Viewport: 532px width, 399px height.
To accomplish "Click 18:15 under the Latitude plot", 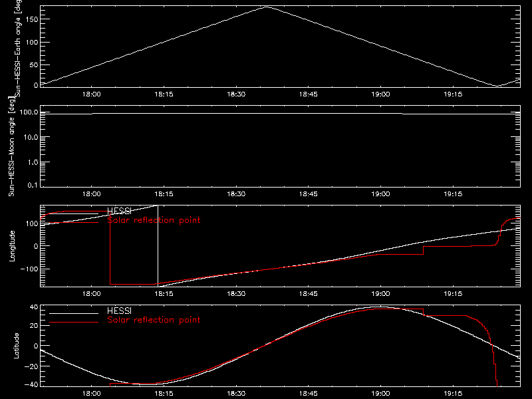I will click(x=164, y=394).
